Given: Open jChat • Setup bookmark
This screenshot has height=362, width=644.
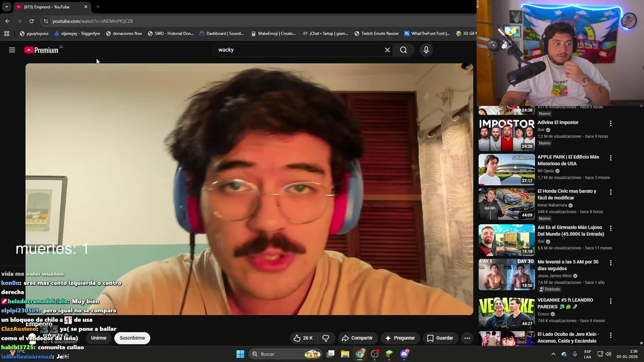Looking at the screenshot, I should point(326,34).
